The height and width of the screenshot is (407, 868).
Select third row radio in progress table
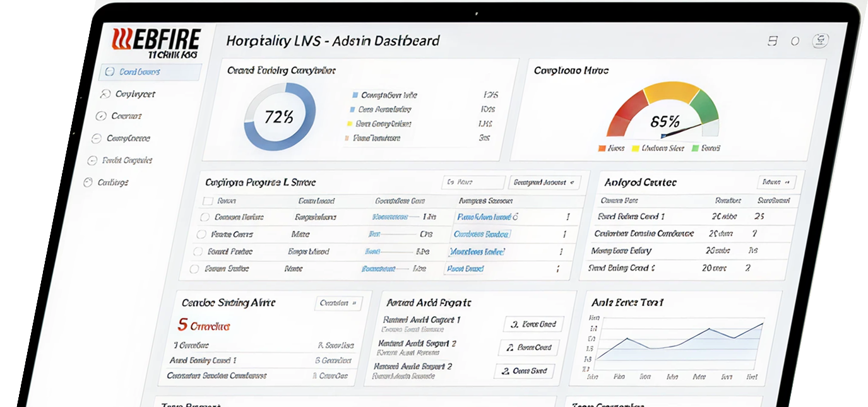[x=198, y=252]
